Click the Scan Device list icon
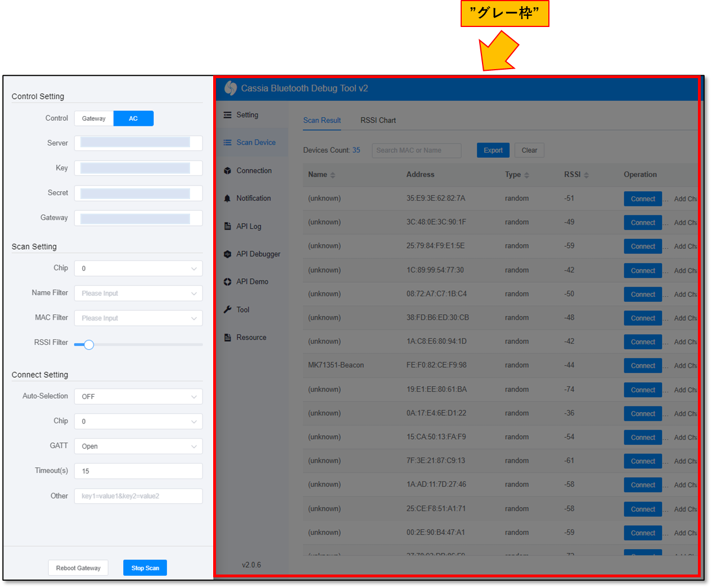 click(x=227, y=143)
